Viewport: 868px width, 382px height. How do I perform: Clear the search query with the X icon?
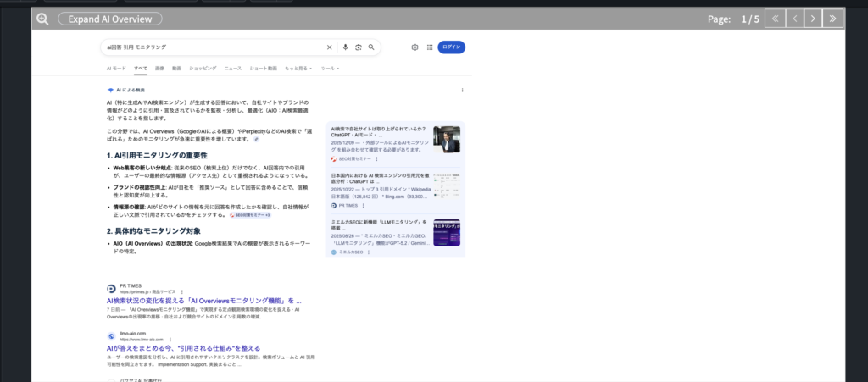[x=330, y=47]
